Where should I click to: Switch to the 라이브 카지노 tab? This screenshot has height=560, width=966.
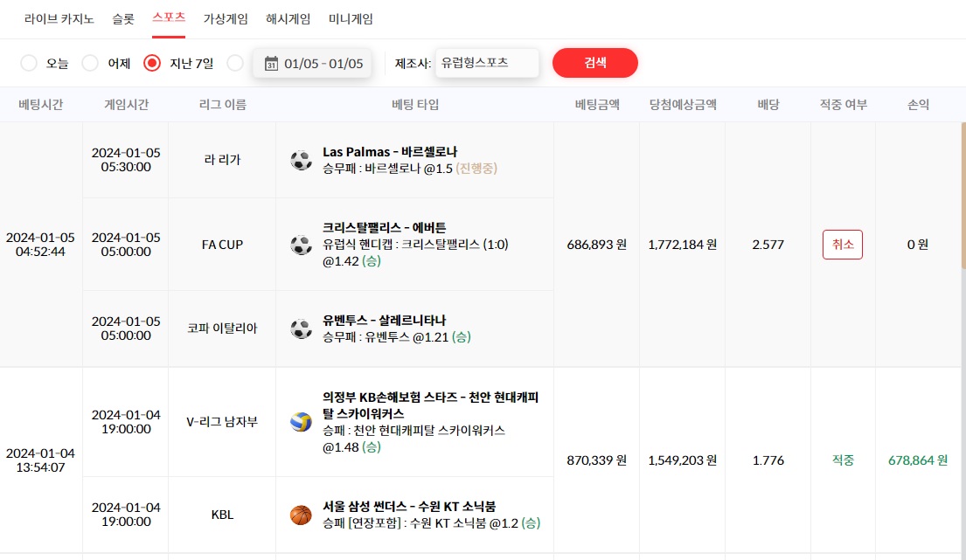pyautogui.click(x=59, y=19)
